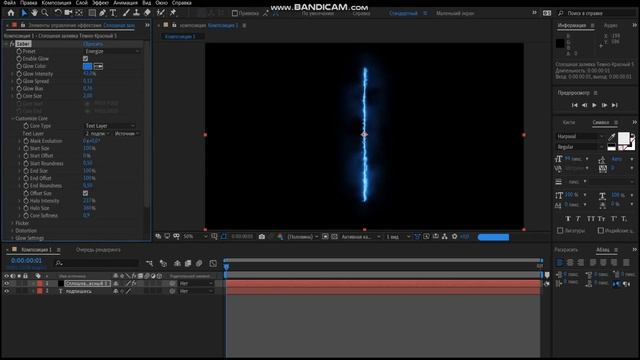Toggle Offset Size checkbox

click(85, 193)
